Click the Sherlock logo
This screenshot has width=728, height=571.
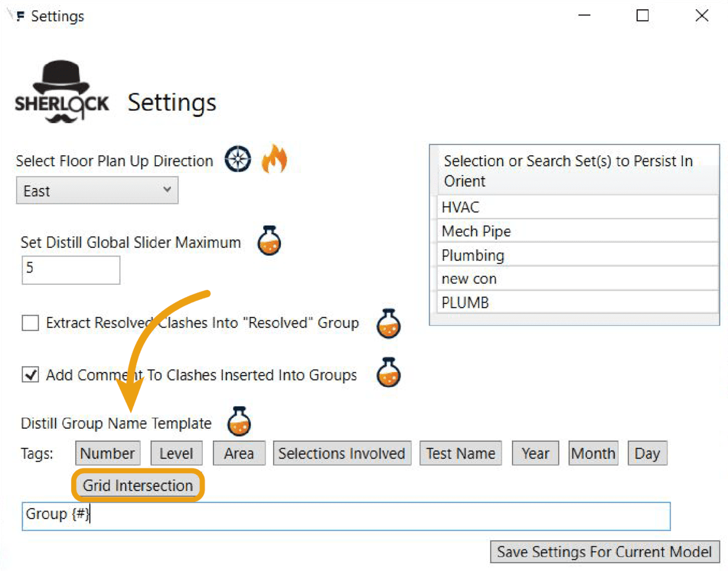coord(62,91)
